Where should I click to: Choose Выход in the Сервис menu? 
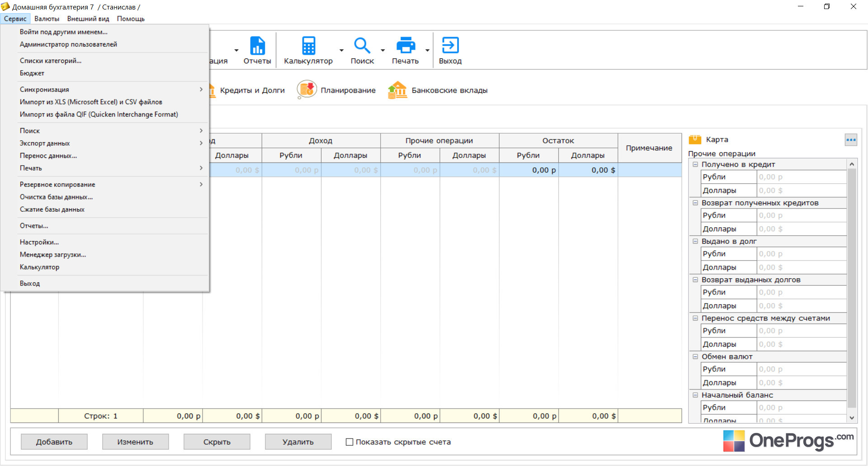(x=105, y=284)
